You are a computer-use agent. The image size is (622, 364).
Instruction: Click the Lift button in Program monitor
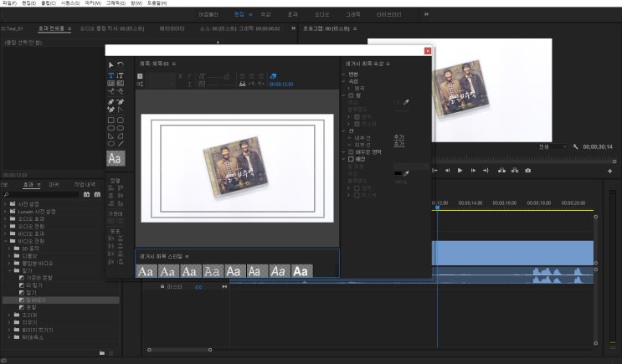pyautogui.click(x=501, y=171)
